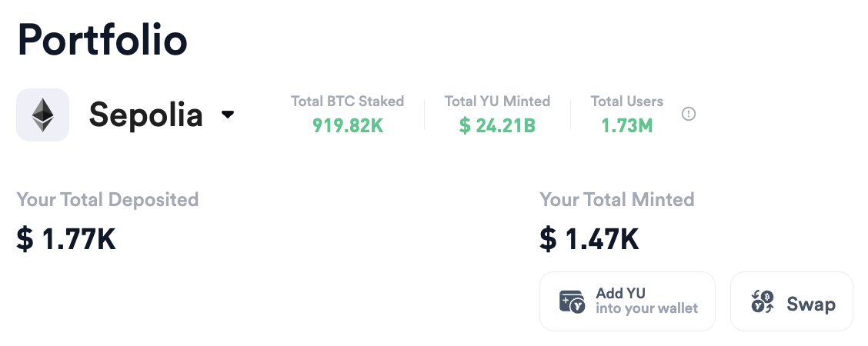868x346 pixels.
Task: Click the Total Users label
Action: point(626,101)
